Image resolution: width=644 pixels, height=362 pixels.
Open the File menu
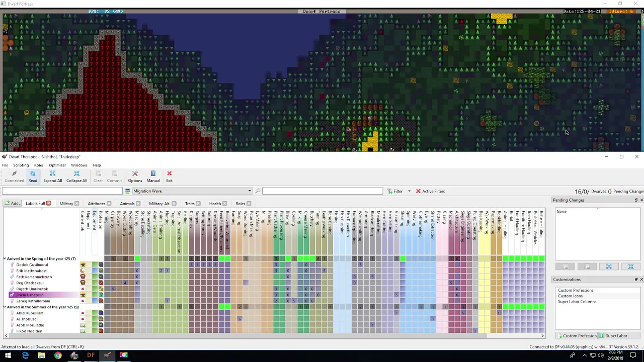click(x=5, y=165)
